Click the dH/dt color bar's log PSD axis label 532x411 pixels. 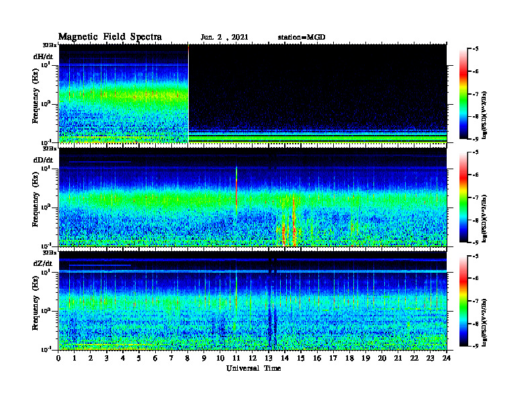click(x=484, y=115)
